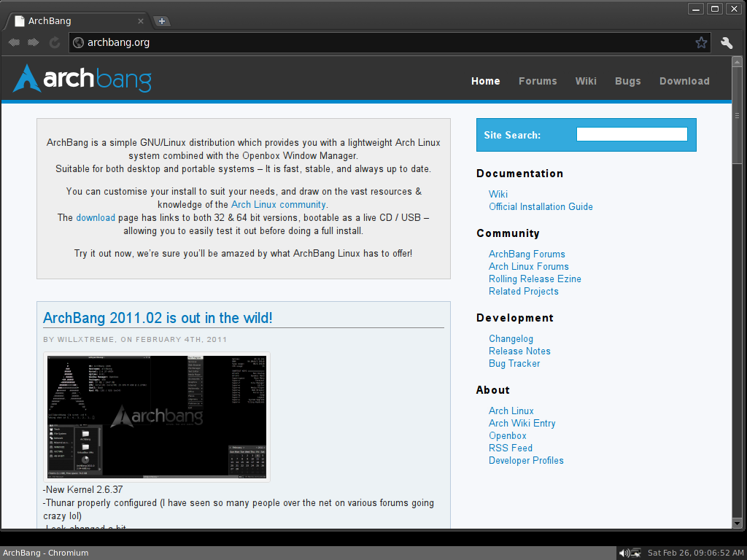747x560 pixels.
Task: Open Bugs in site navigation
Action: click(627, 82)
